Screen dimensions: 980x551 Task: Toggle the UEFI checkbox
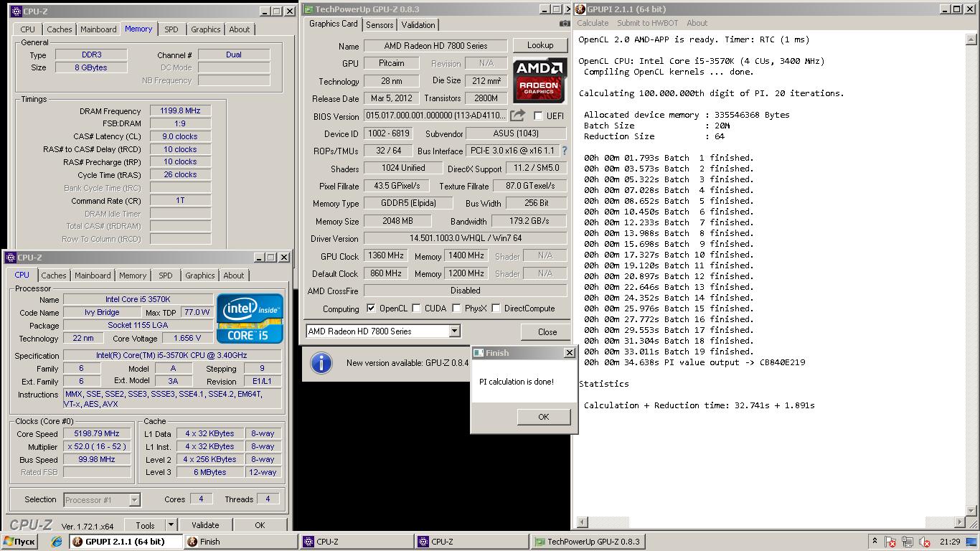pos(538,116)
